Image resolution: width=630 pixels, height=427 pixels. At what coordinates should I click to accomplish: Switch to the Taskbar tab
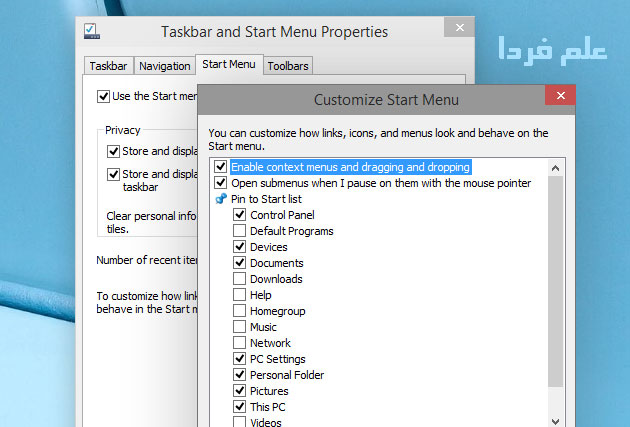pos(108,66)
